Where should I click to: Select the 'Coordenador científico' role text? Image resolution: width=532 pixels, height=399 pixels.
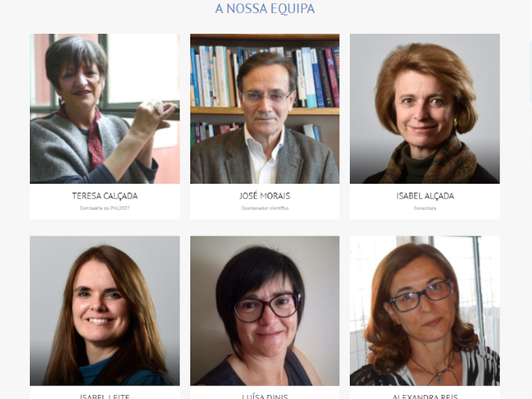pos(264,208)
